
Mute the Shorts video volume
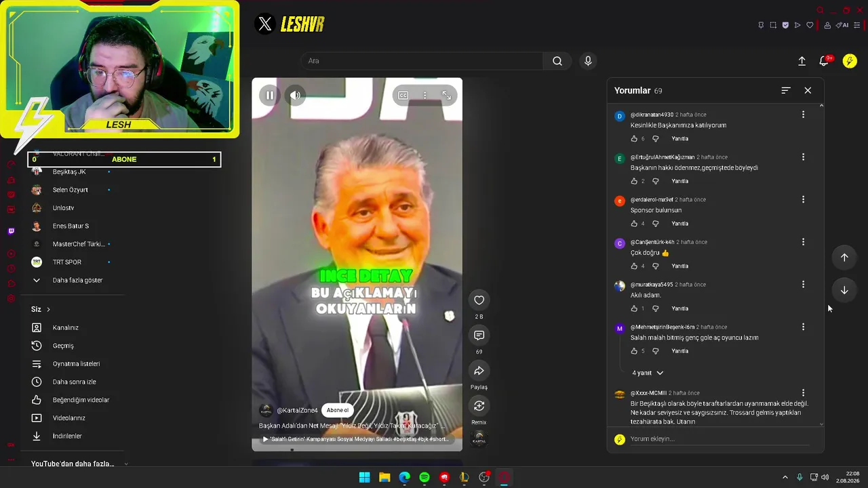[x=295, y=96]
